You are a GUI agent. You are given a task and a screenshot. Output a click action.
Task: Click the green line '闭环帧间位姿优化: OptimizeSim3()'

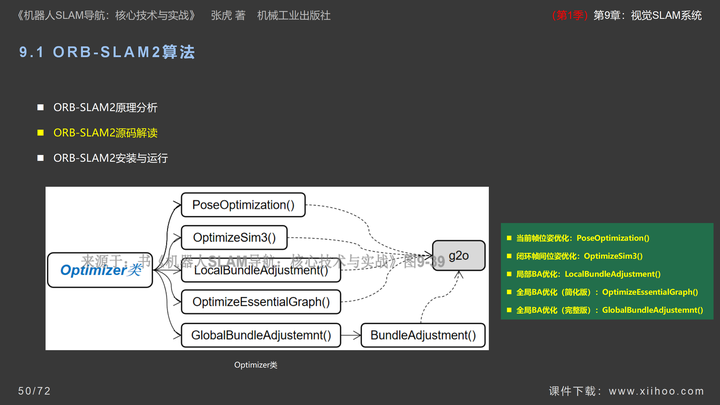pyautogui.click(x=579, y=256)
